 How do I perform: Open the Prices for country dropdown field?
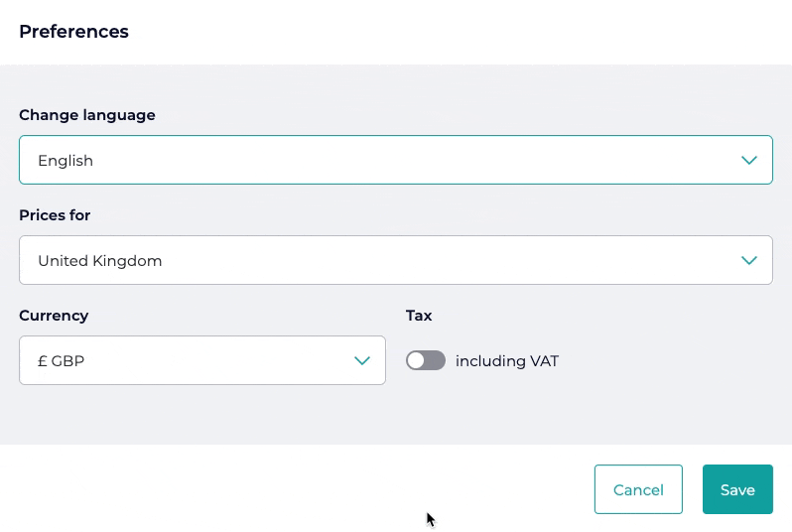(x=395, y=260)
